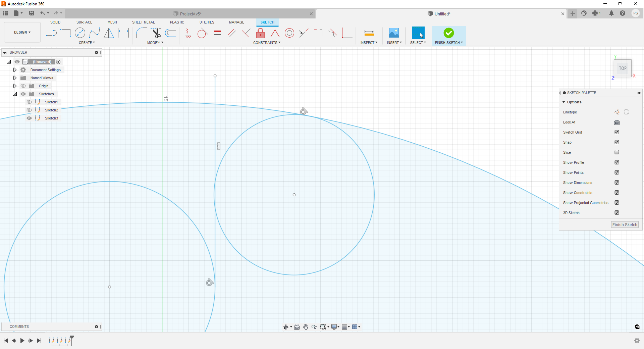The width and height of the screenshot is (644, 349).
Task: Open the Trim tool
Action: coord(156,33)
